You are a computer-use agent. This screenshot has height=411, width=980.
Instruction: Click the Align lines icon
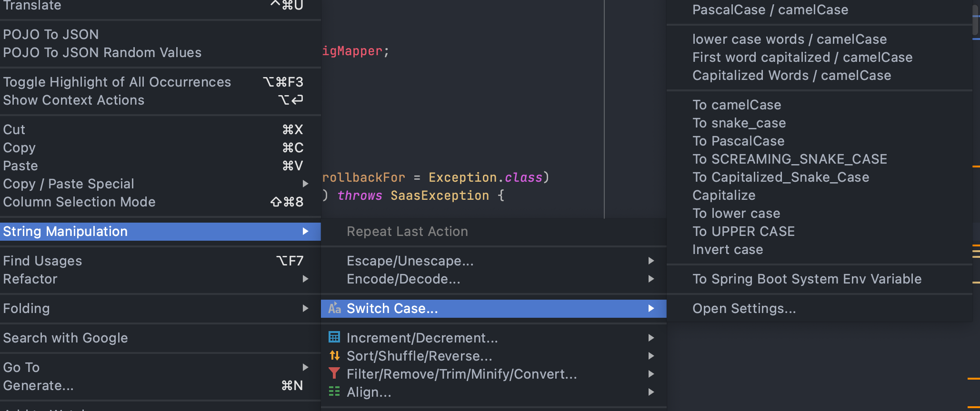click(x=334, y=391)
